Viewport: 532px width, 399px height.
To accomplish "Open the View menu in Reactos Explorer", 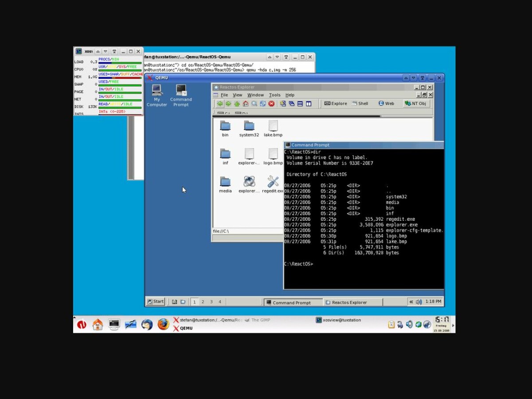I will point(238,95).
